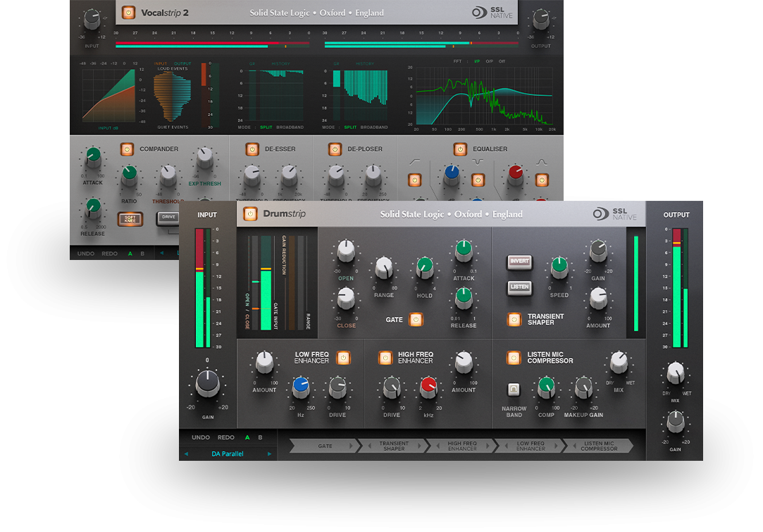
Task: Click High Freq Enhancer block in order bar
Action: (x=462, y=446)
